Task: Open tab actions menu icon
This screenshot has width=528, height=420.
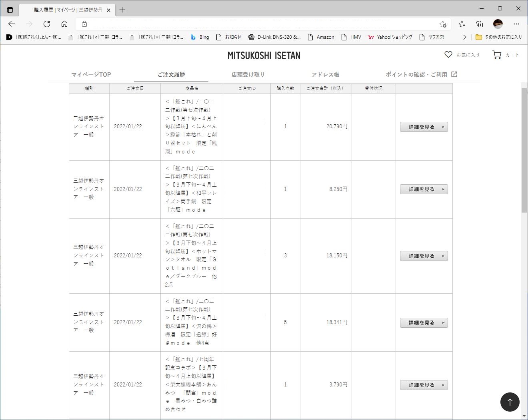Action: pos(10,10)
